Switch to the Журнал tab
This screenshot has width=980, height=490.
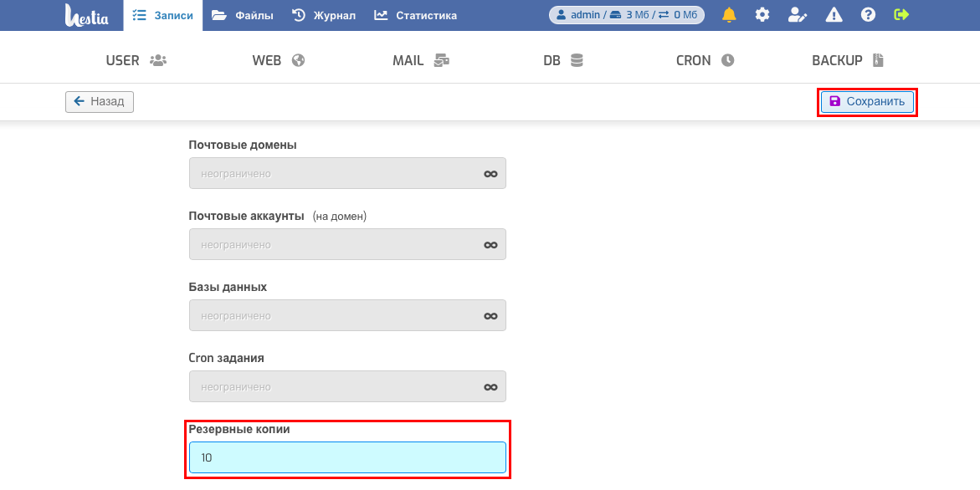tap(324, 16)
